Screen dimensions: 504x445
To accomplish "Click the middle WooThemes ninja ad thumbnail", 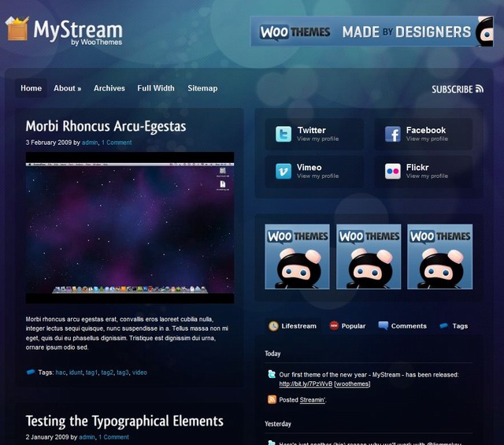I will tap(369, 257).
